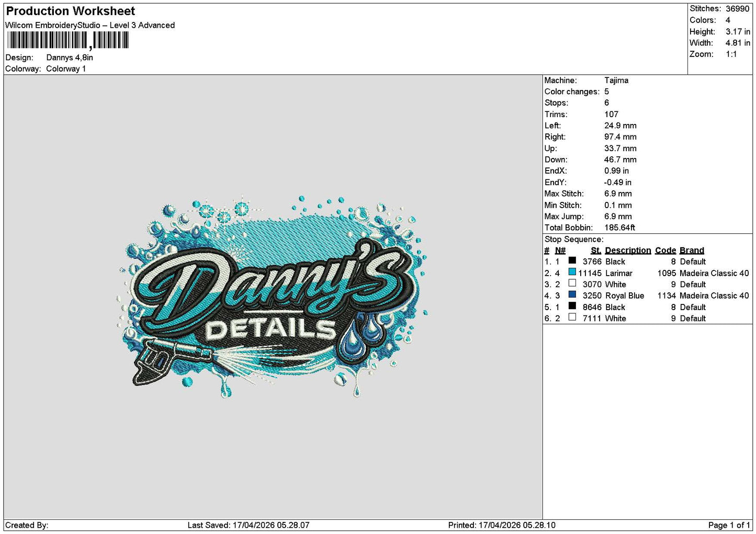Click the "Brand" column header

(692, 251)
